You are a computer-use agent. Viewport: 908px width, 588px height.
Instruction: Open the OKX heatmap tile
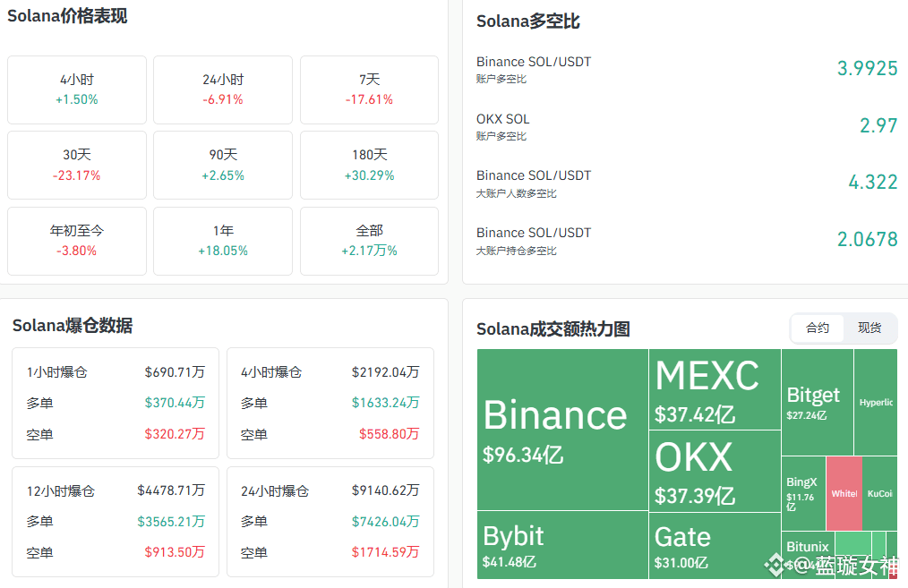(715, 471)
